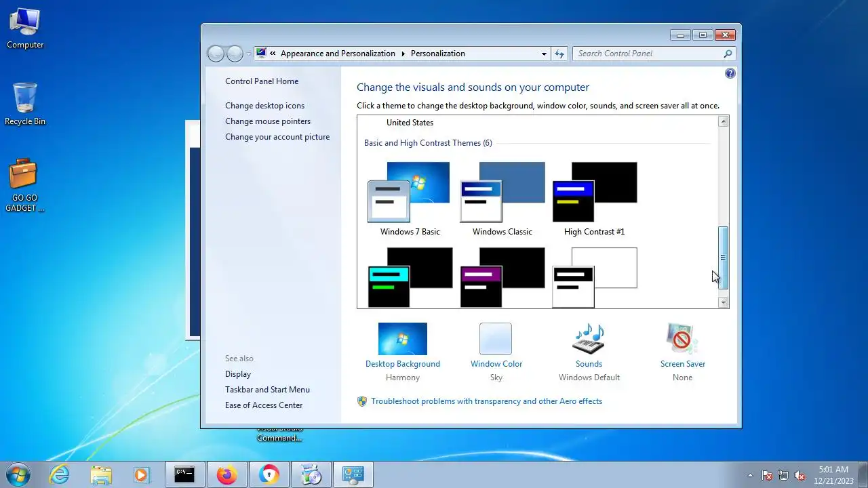Show hidden tray icons arrow
The height and width of the screenshot is (488, 868).
tap(750, 475)
